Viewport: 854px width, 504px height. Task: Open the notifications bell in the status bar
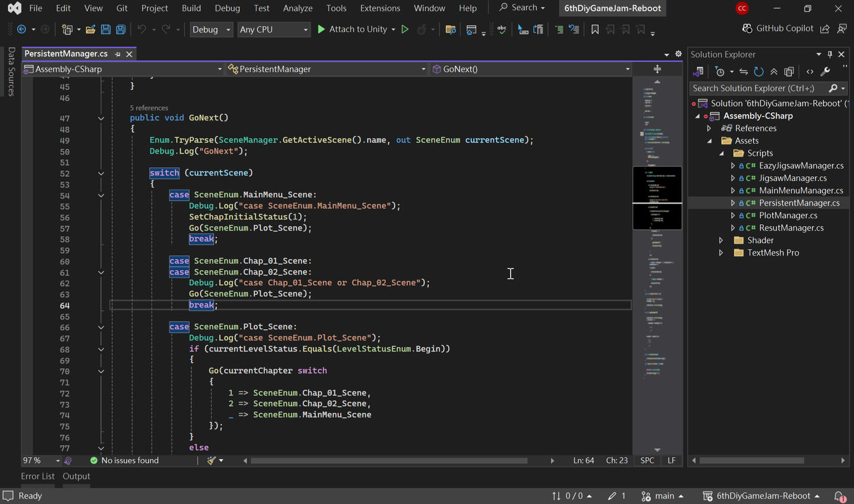pos(840,496)
